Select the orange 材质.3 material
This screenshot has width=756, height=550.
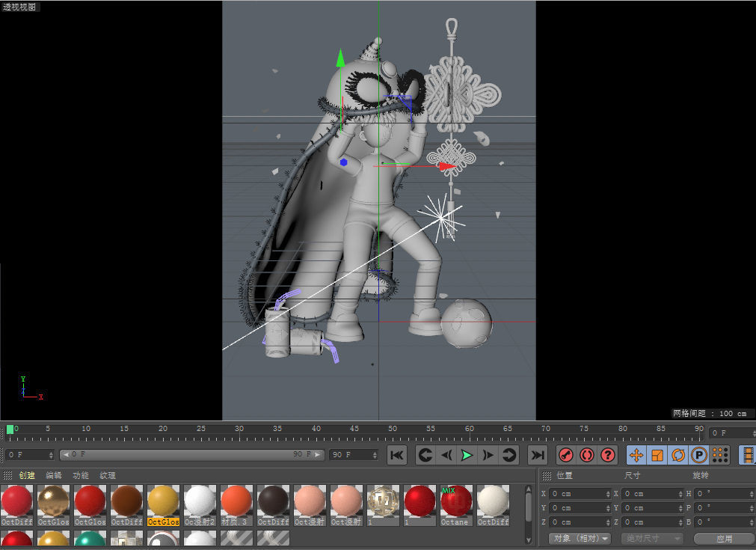pyautogui.click(x=236, y=505)
